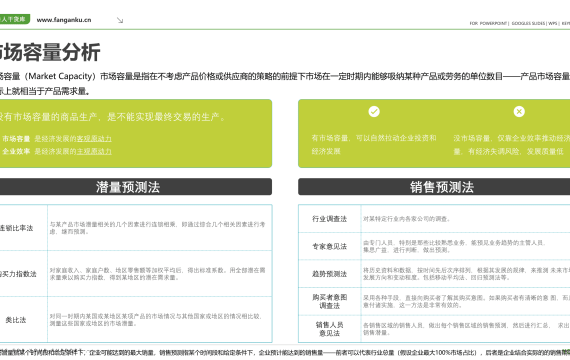Select the description next to 专家意见法

point(454,247)
